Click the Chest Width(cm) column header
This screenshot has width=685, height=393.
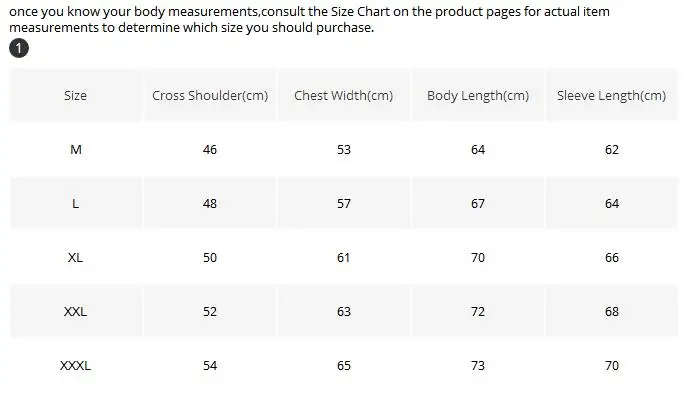344,95
